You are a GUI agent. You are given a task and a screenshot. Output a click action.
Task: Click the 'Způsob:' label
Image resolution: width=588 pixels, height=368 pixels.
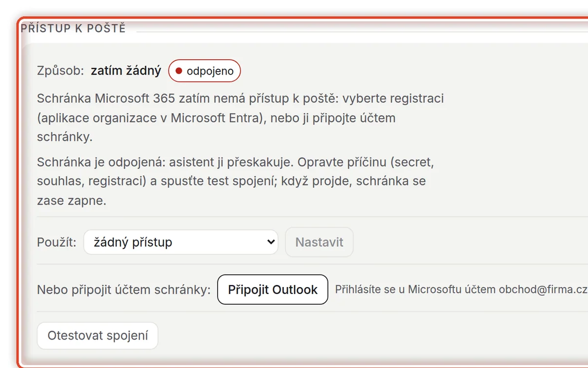[x=61, y=71]
